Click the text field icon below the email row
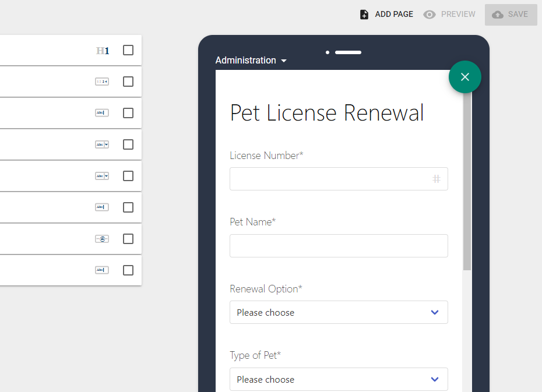Screen dimensions: 542x392 point(102,270)
